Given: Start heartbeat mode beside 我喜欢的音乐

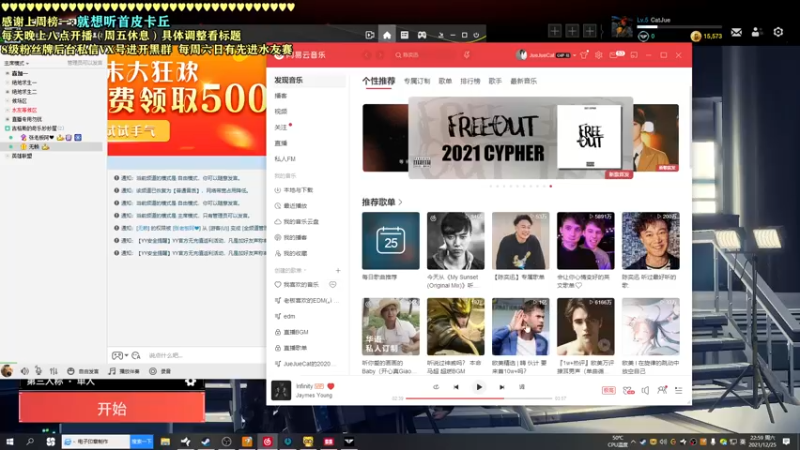Looking at the screenshot, I should 333,285.
